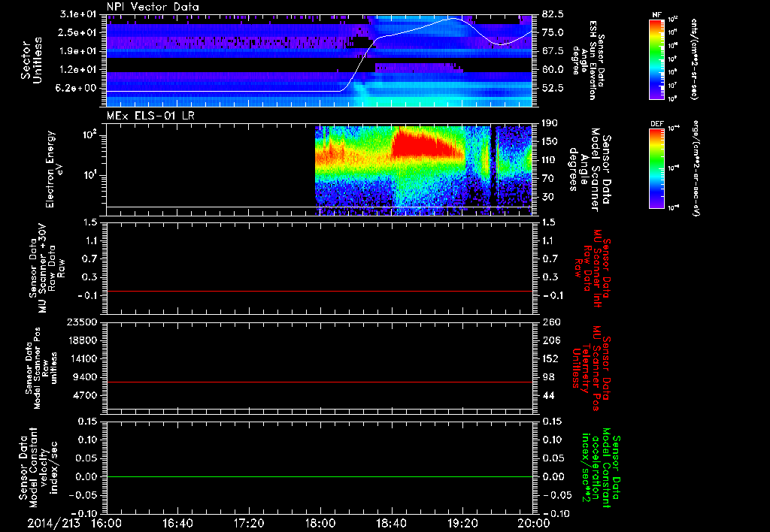Screen dimensions: 770x532
Task: Click the red line in Scanner Pos panel
Action: (319, 382)
